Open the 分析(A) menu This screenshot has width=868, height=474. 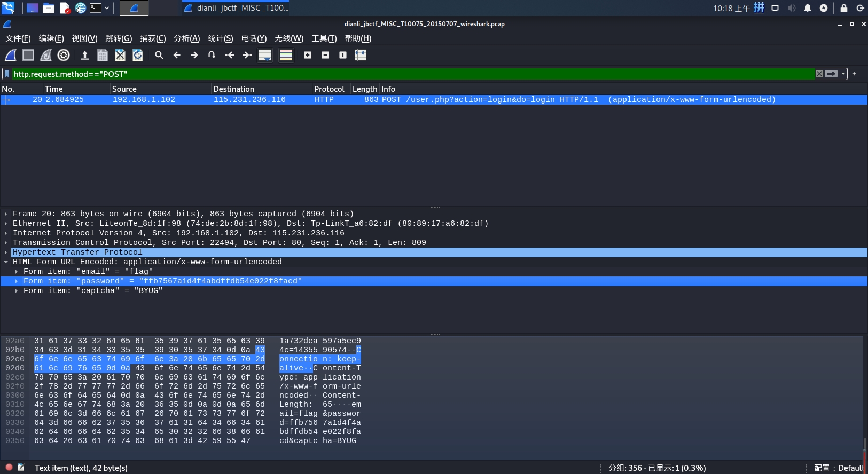tap(187, 38)
